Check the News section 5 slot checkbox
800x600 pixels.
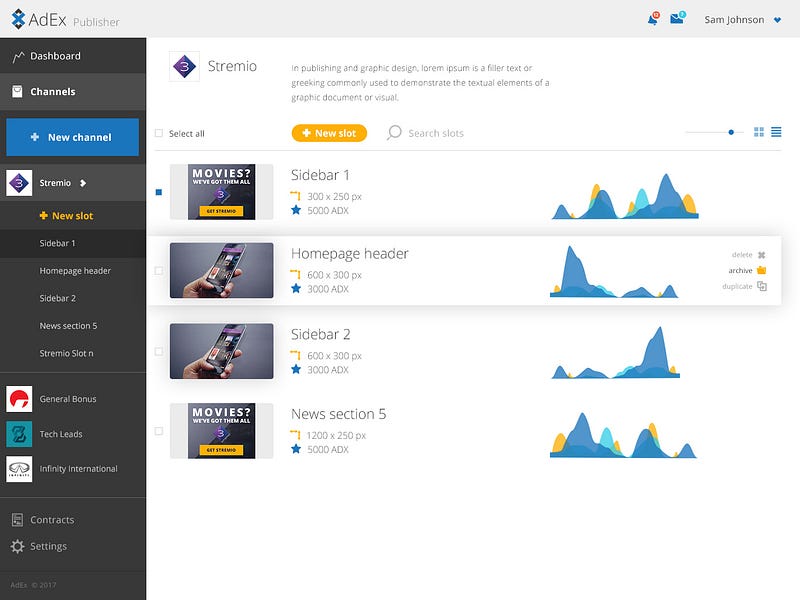tap(159, 431)
